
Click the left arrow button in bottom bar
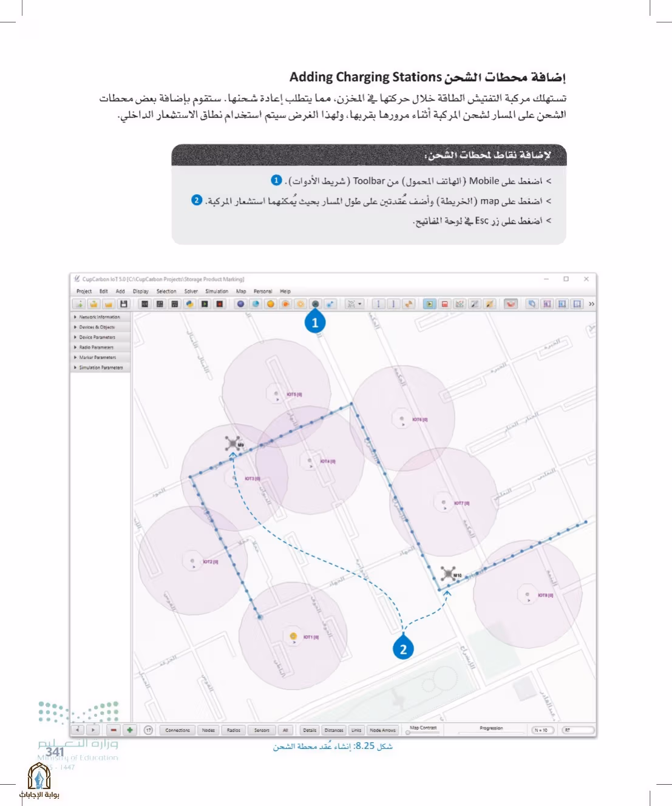coord(78,730)
